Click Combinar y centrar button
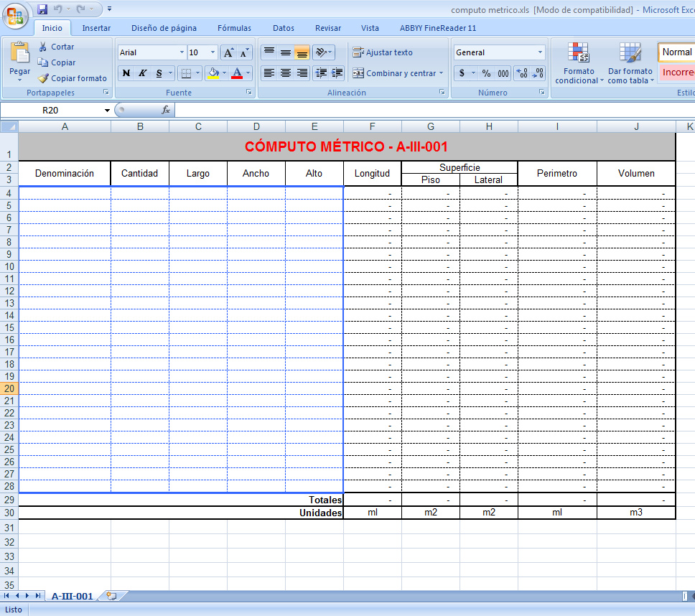Screen dimensions: 695x616 coord(394,73)
